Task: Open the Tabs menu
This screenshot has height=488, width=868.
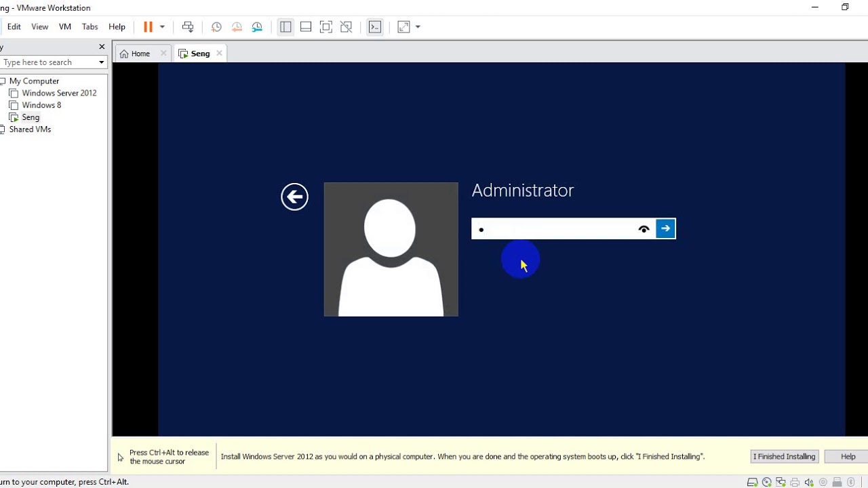Action: pos(90,27)
